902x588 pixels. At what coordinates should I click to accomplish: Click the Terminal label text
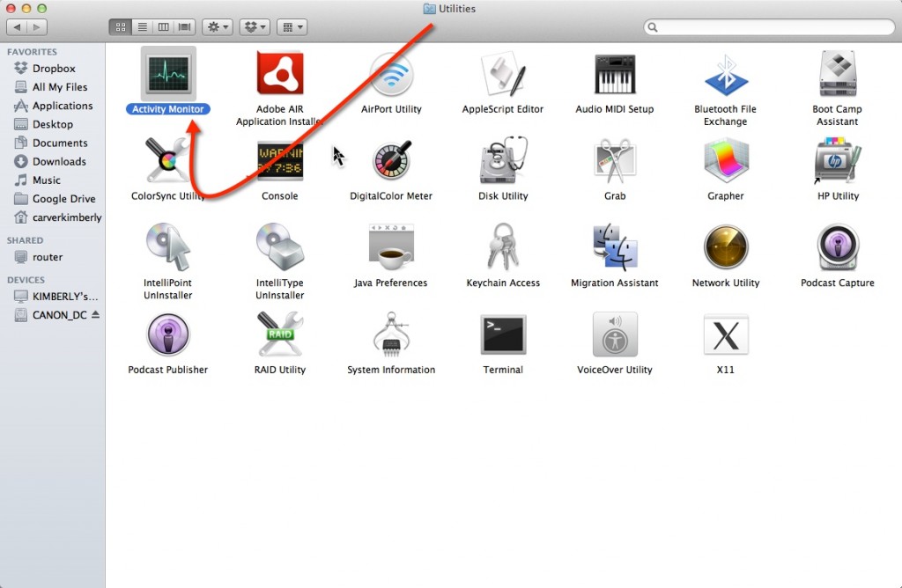(503, 370)
